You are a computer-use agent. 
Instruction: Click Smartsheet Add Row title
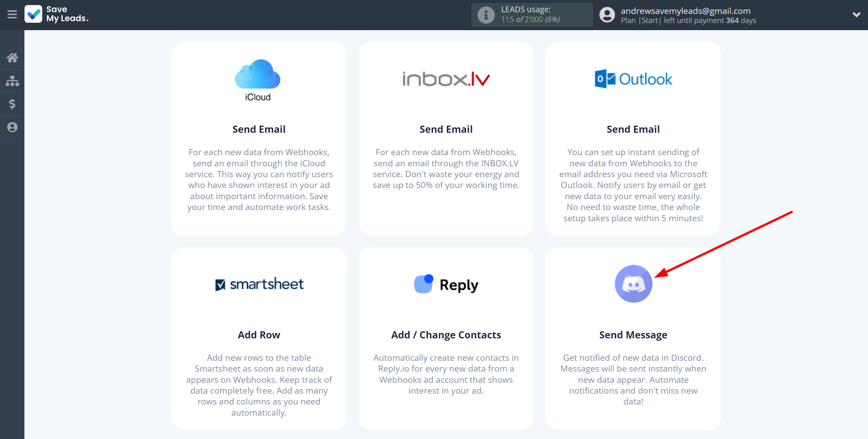point(259,335)
